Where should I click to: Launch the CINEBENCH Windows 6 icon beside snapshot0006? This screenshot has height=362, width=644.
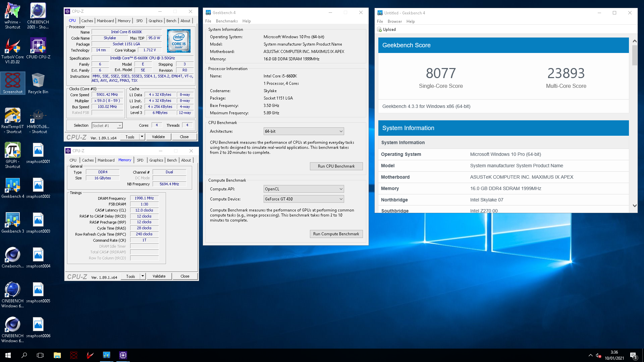tap(13, 329)
